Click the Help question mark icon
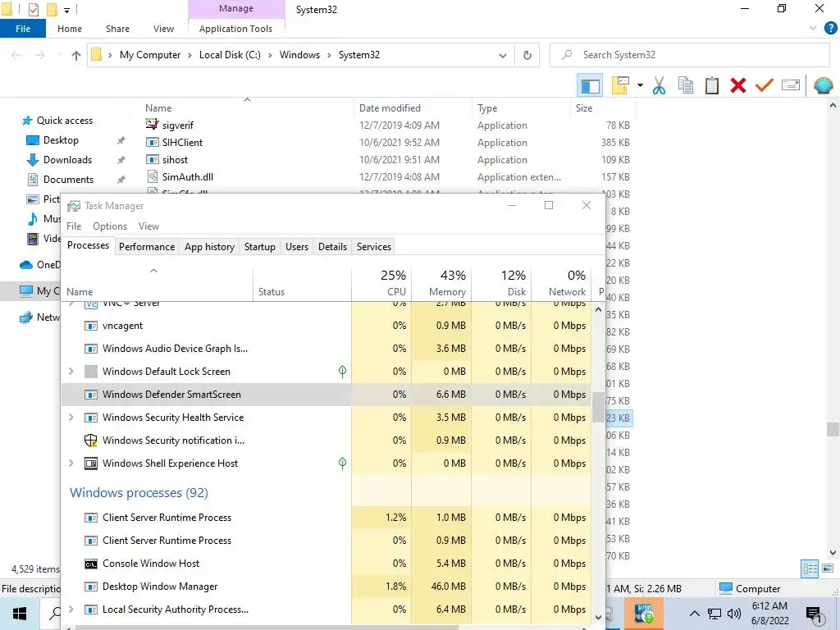 click(x=830, y=29)
